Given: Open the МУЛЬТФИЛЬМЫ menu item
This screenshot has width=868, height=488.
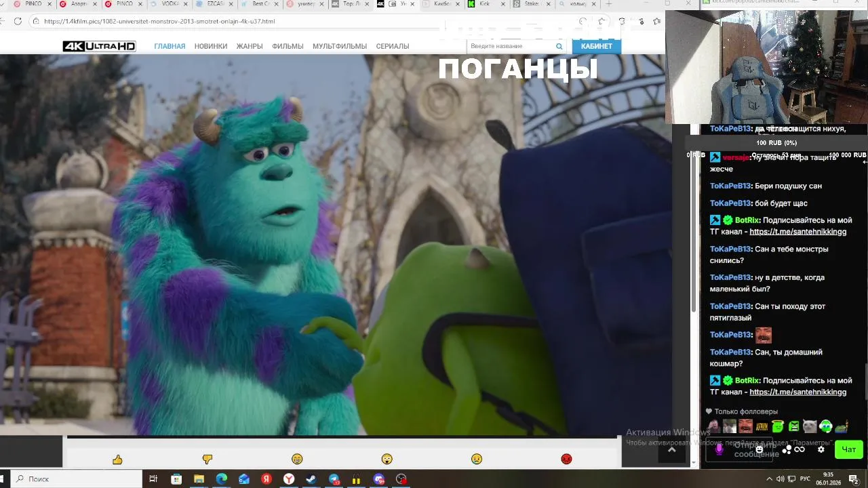Looking at the screenshot, I should (340, 46).
